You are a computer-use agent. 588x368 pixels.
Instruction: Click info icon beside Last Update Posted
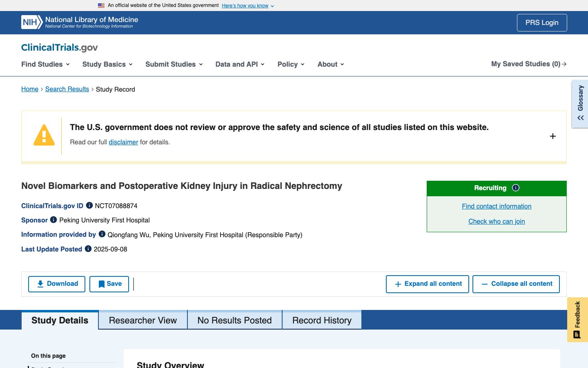click(88, 249)
